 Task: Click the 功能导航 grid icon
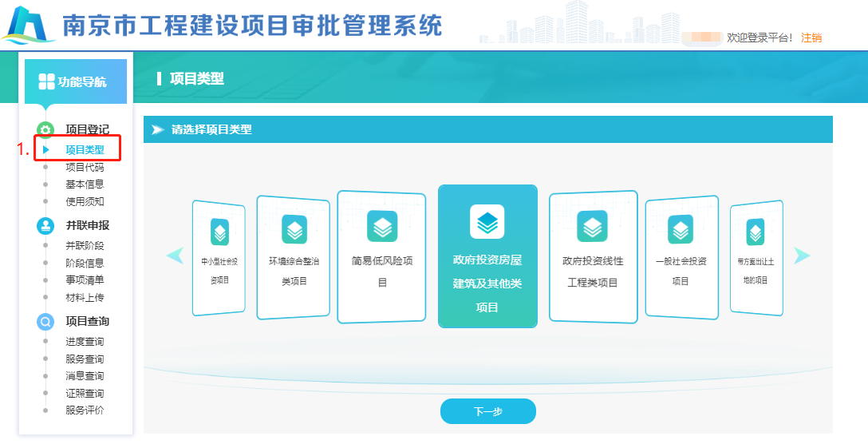coord(47,81)
